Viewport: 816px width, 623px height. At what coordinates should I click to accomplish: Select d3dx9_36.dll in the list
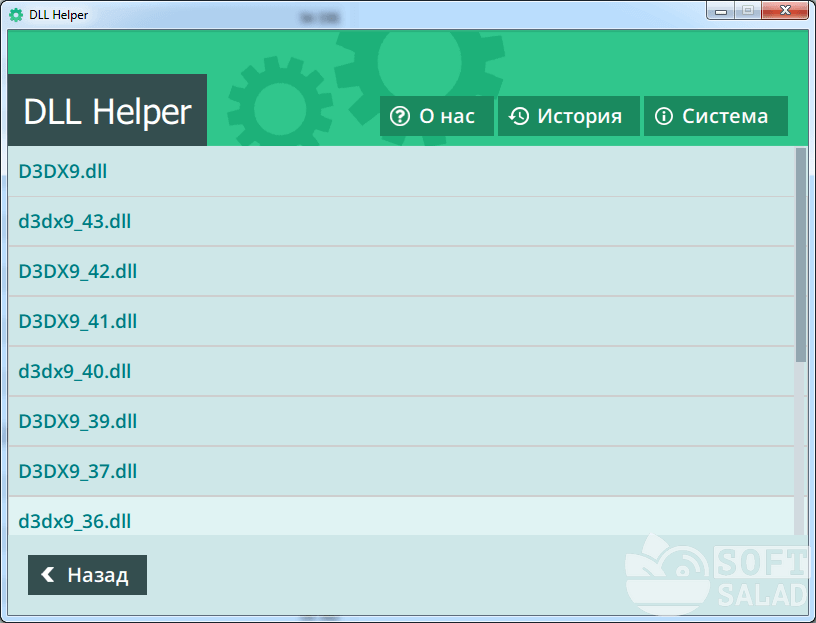401,516
